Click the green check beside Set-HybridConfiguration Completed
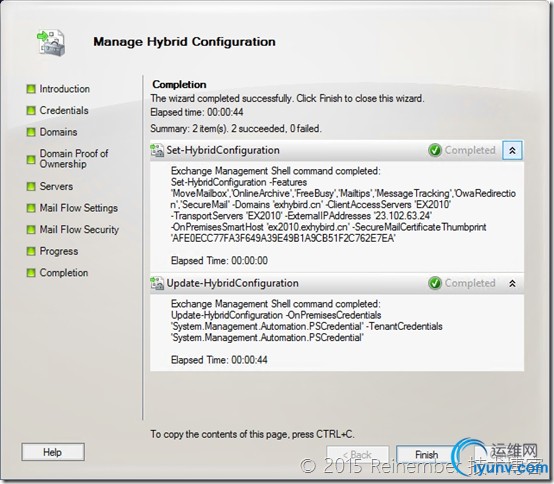This screenshot has width=554, height=484. click(x=435, y=150)
